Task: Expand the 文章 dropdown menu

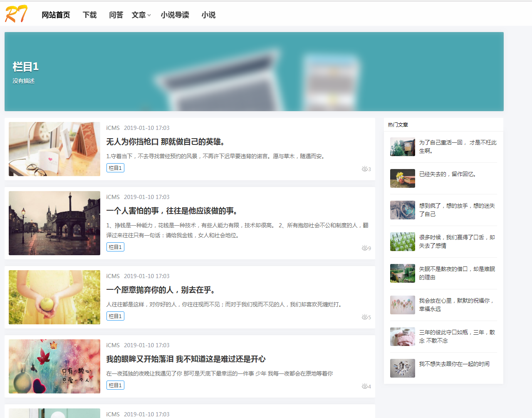Action: point(141,15)
